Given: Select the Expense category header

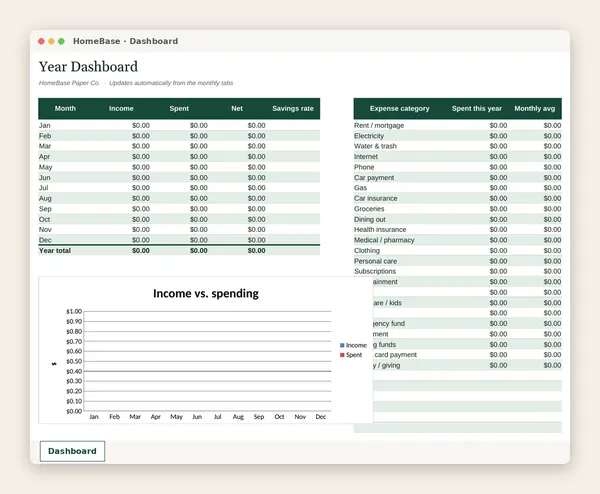Looking at the screenshot, I should click(x=399, y=108).
